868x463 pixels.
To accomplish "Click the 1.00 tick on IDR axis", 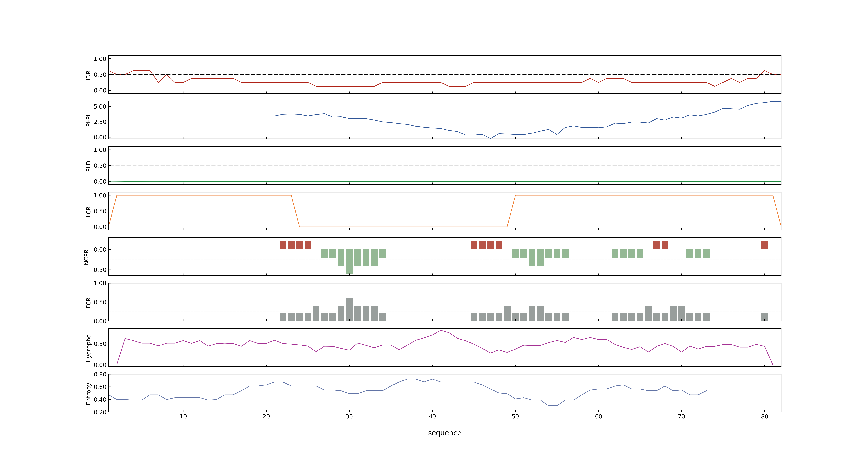I will pyautogui.click(x=100, y=59).
